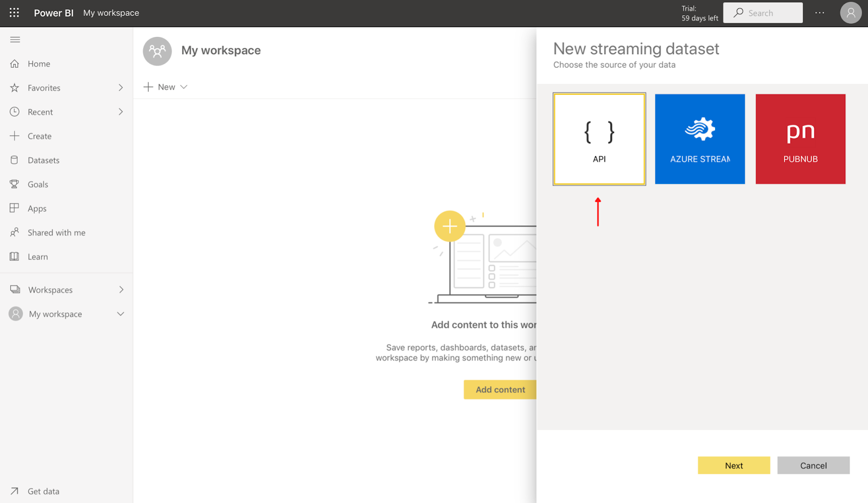The width and height of the screenshot is (868, 503).
Task: Open the app launcher waffle icon
Action: tap(14, 12)
